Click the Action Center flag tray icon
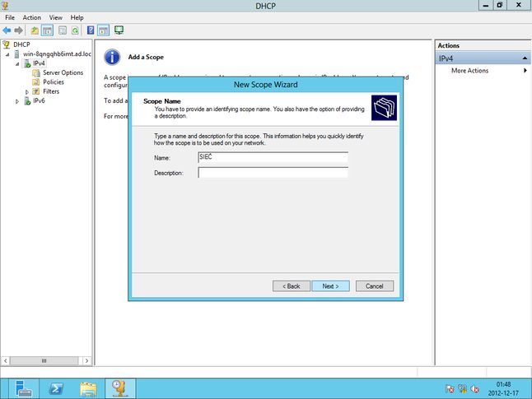 [450, 389]
